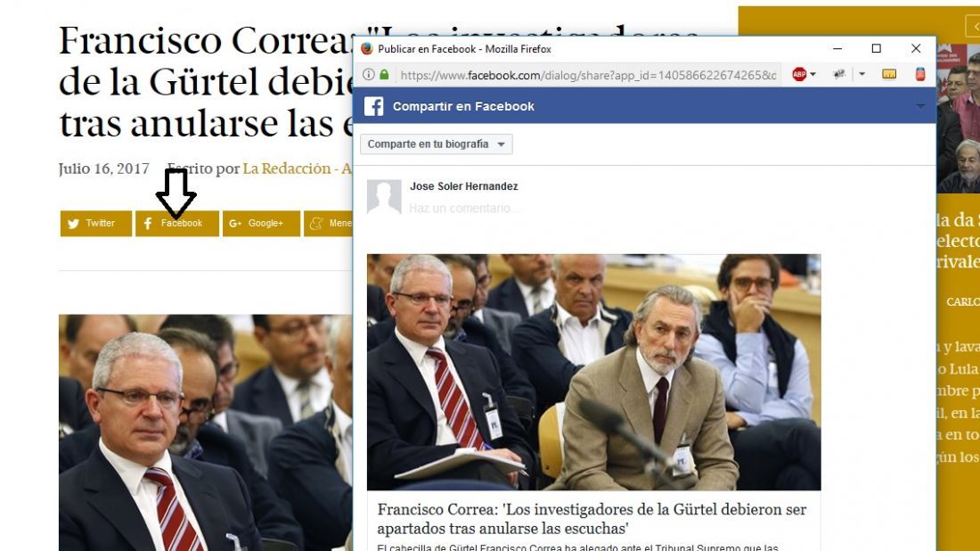Click the Facebook share button on article
This screenshot has height=551, width=980.
(x=177, y=223)
